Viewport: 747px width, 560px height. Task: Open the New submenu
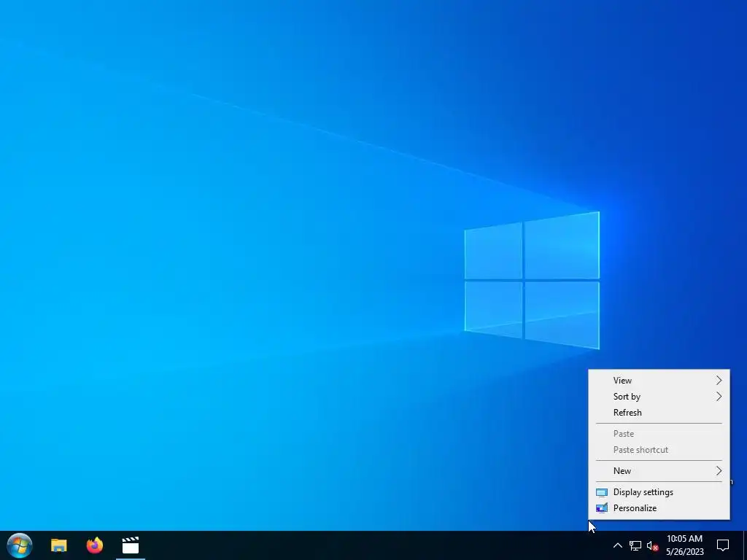click(659, 471)
